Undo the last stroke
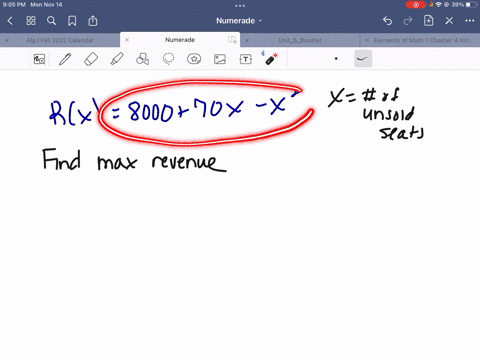Viewport: 480px width, 360px height. tap(387, 21)
